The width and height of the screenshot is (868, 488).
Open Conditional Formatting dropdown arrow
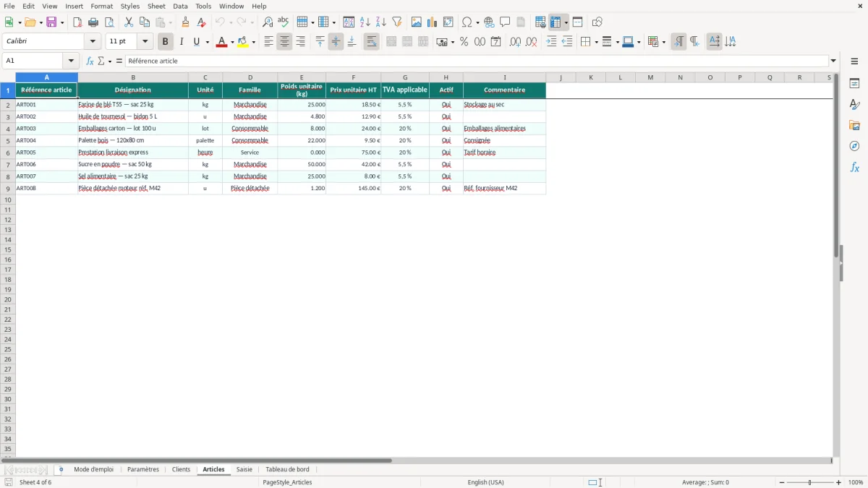pos(663,42)
